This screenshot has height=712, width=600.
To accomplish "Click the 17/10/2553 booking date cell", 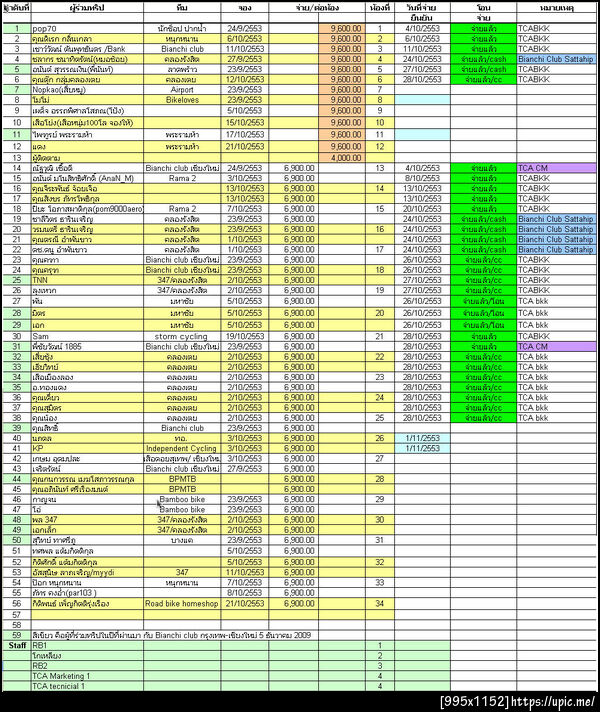I will pyautogui.click(x=244, y=134).
